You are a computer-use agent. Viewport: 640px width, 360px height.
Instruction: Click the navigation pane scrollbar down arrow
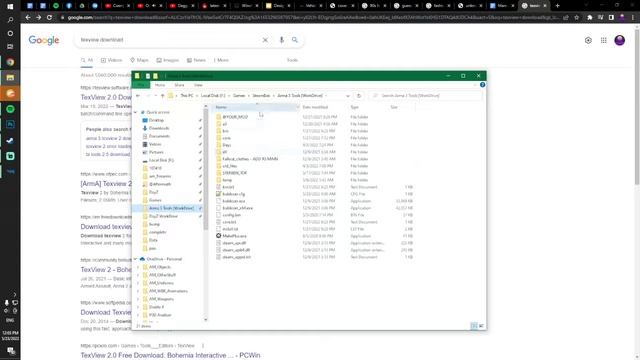point(206,320)
